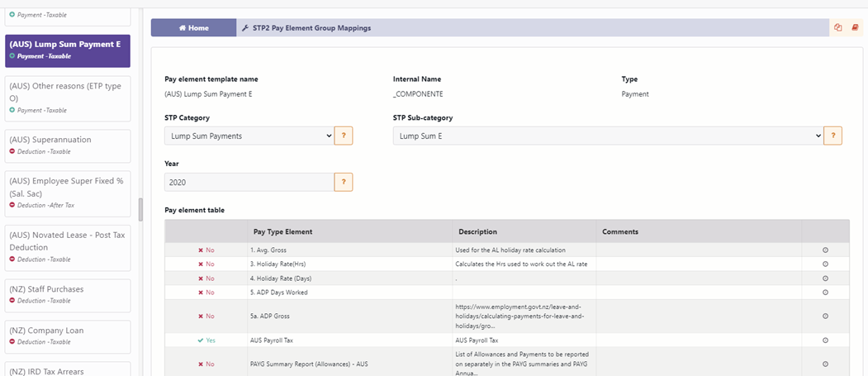Screen dimensions: 868x376
Task: Select (NZ) IRD Tax Arrears pay element
Action: point(68,369)
